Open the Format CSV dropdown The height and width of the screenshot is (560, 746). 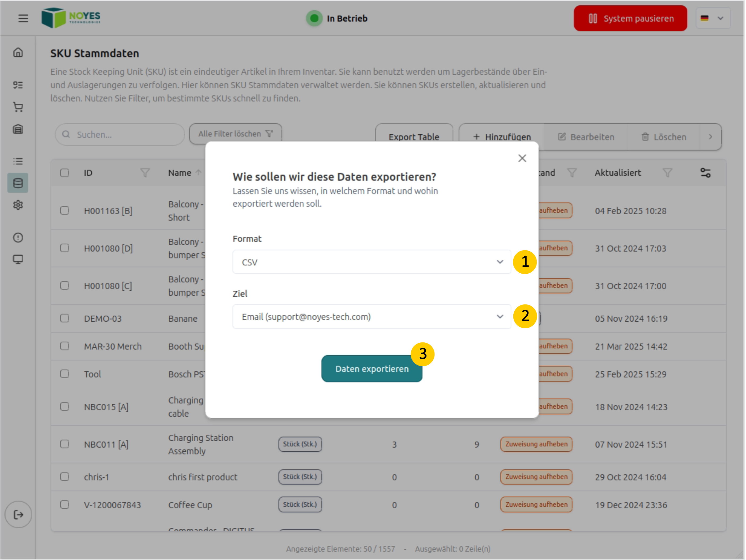[372, 262]
